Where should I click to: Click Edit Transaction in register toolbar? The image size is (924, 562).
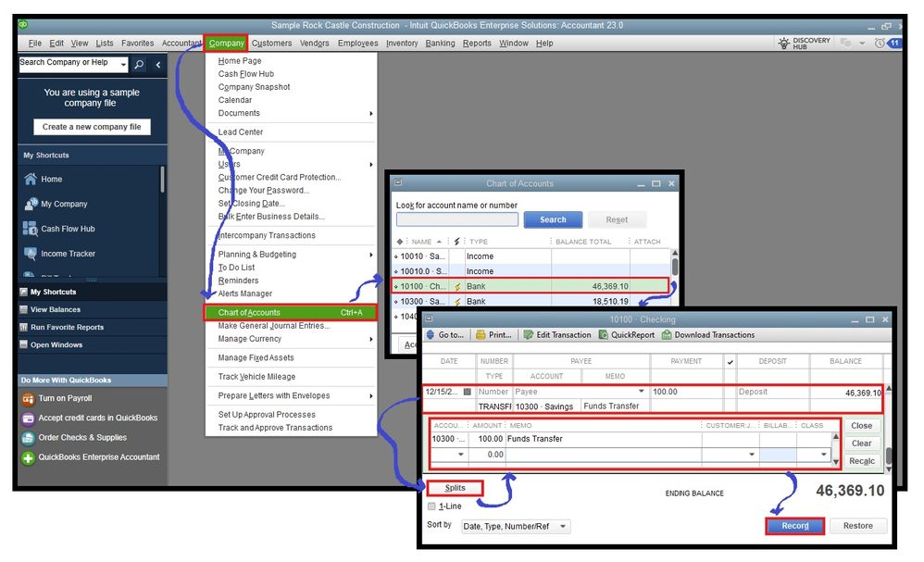(556, 334)
